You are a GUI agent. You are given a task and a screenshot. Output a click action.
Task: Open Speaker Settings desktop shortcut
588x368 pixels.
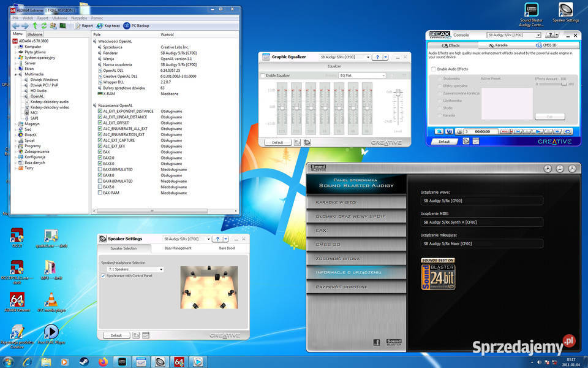[x=565, y=12]
